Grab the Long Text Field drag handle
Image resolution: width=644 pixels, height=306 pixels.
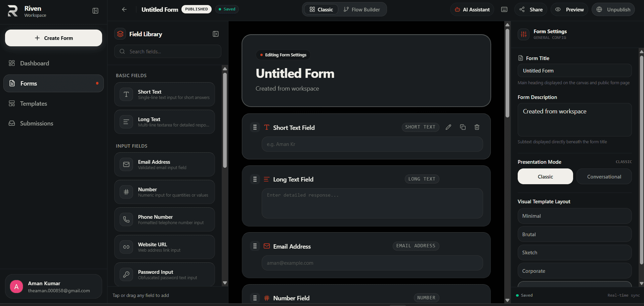pos(255,179)
